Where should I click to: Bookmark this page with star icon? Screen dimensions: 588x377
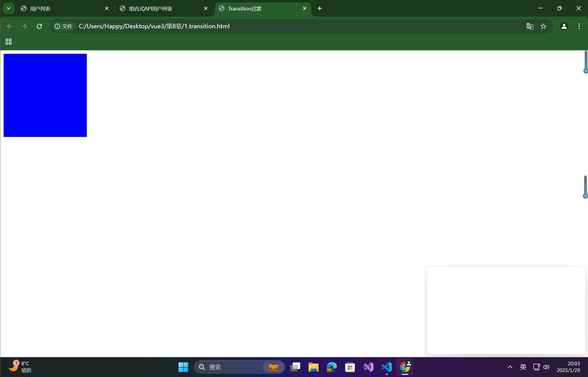pos(543,26)
